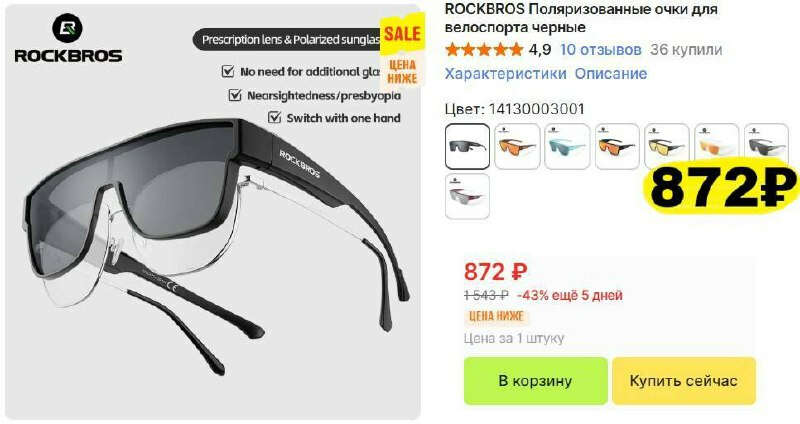Tick the 'Switch with one hand' checkbox

tap(274, 117)
